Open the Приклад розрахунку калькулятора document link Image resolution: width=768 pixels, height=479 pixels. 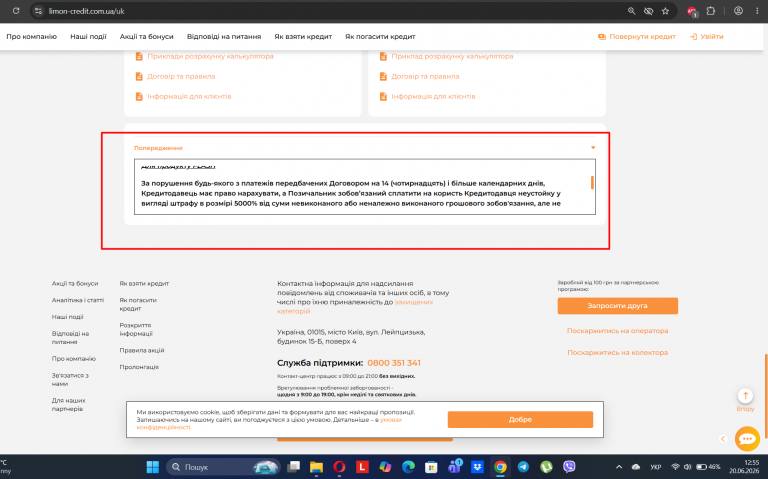(x=452, y=56)
